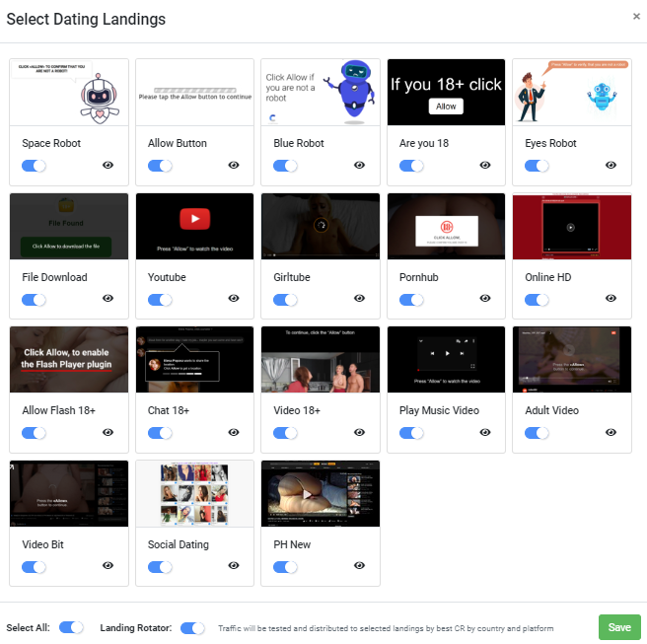Click eye icon for Video Bit landing

point(108,566)
